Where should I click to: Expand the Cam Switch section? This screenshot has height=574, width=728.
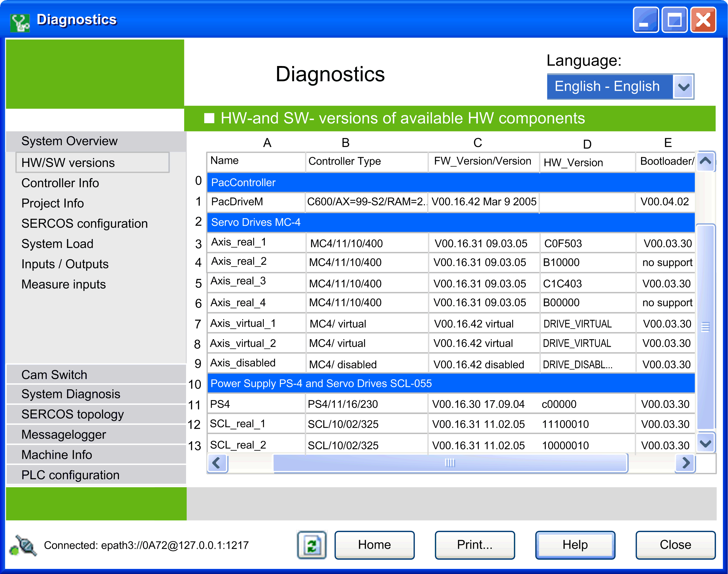[96, 374]
